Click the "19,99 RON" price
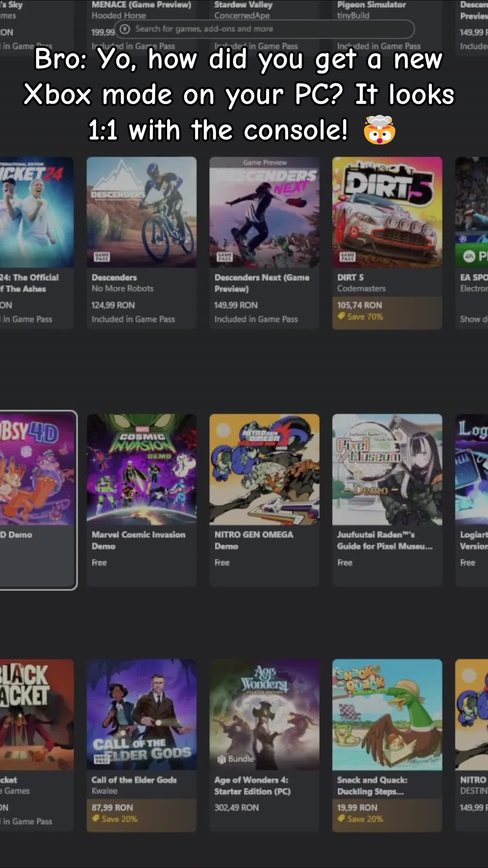 357,808
